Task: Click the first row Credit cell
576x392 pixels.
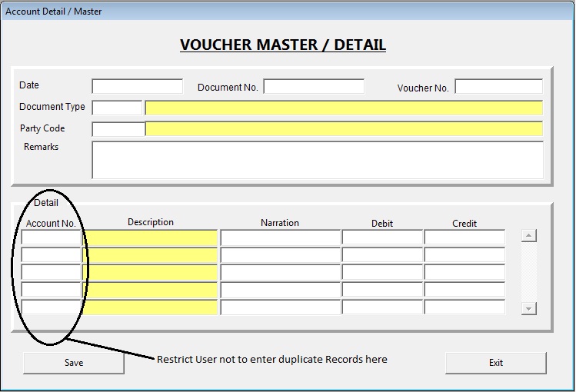Action: pyautogui.click(x=464, y=238)
